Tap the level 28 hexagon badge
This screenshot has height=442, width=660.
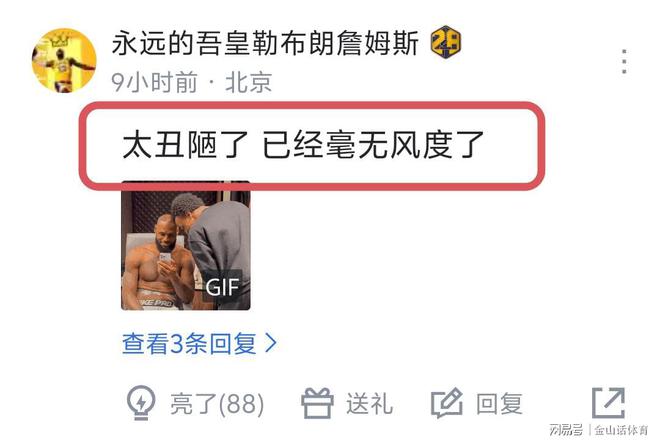point(446,42)
